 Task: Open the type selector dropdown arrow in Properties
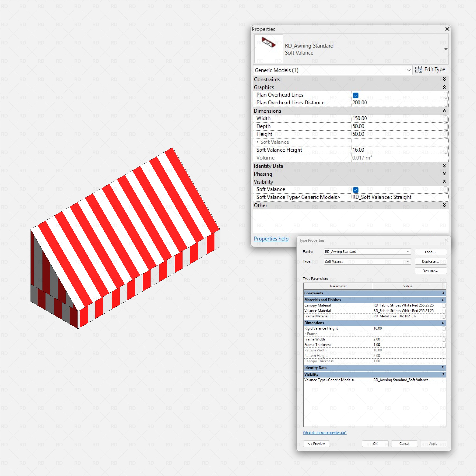[x=446, y=49]
